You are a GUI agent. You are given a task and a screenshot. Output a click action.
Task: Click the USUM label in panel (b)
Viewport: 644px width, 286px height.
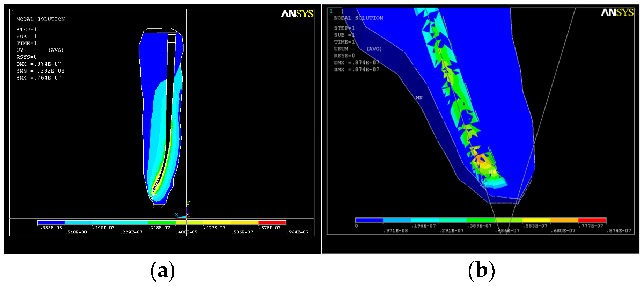coord(341,49)
